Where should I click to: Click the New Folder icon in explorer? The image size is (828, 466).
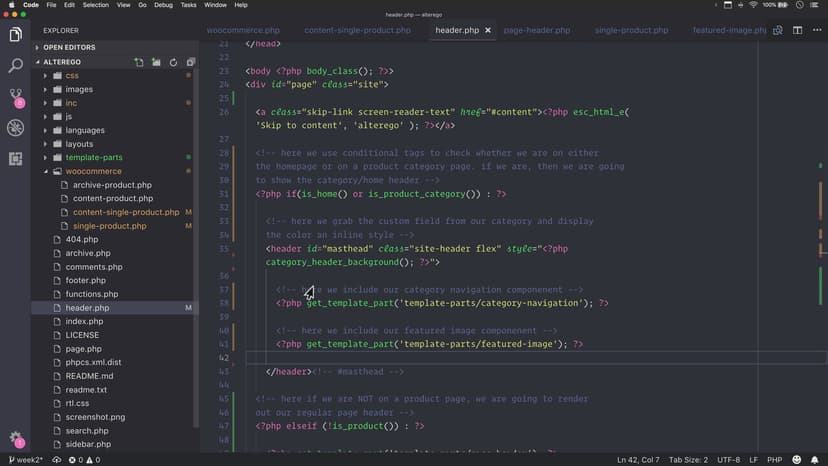point(156,62)
